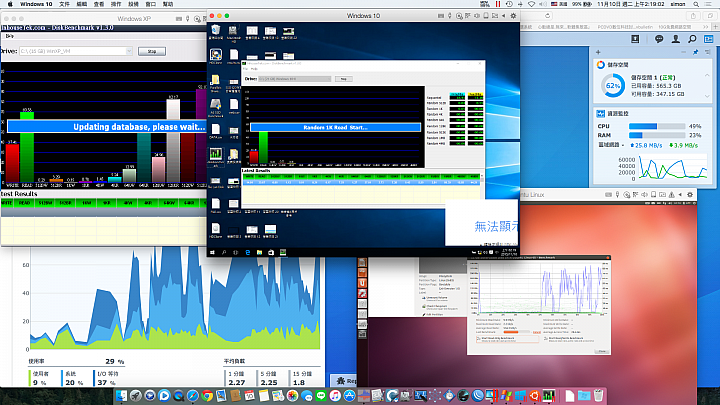This screenshot has height=405, width=720.
Task: Open the 窗口 menu
Action: point(151,4)
